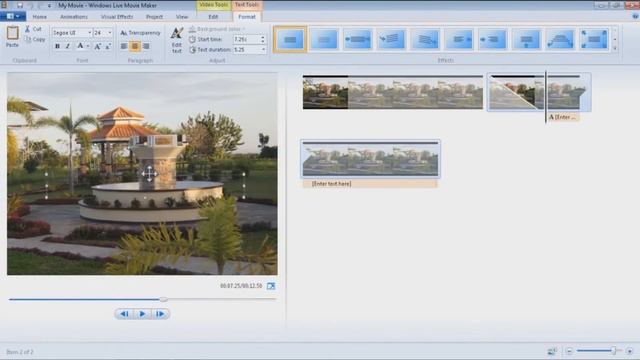
Task: Align text left
Action: coord(124,46)
